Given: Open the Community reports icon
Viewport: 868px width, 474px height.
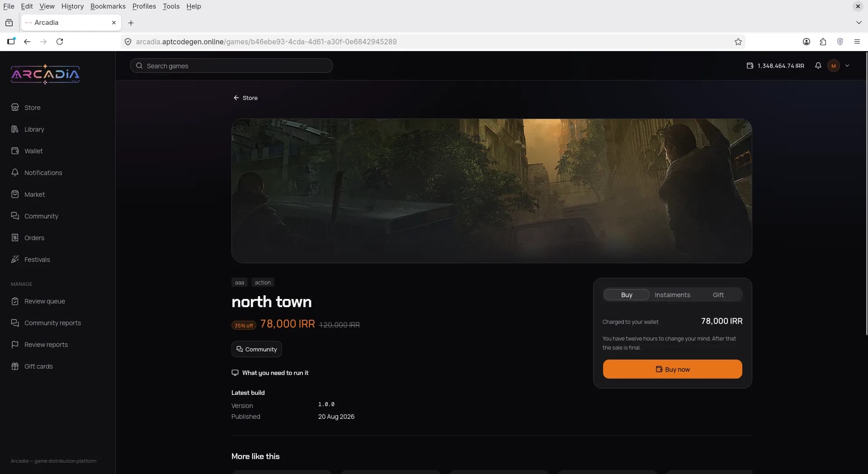Looking at the screenshot, I should point(15,322).
